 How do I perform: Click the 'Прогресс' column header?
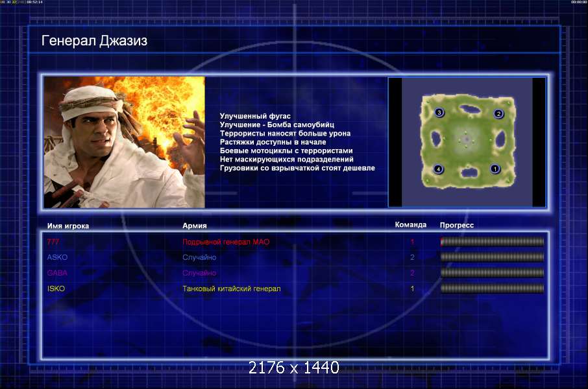pyautogui.click(x=457, y=225)
